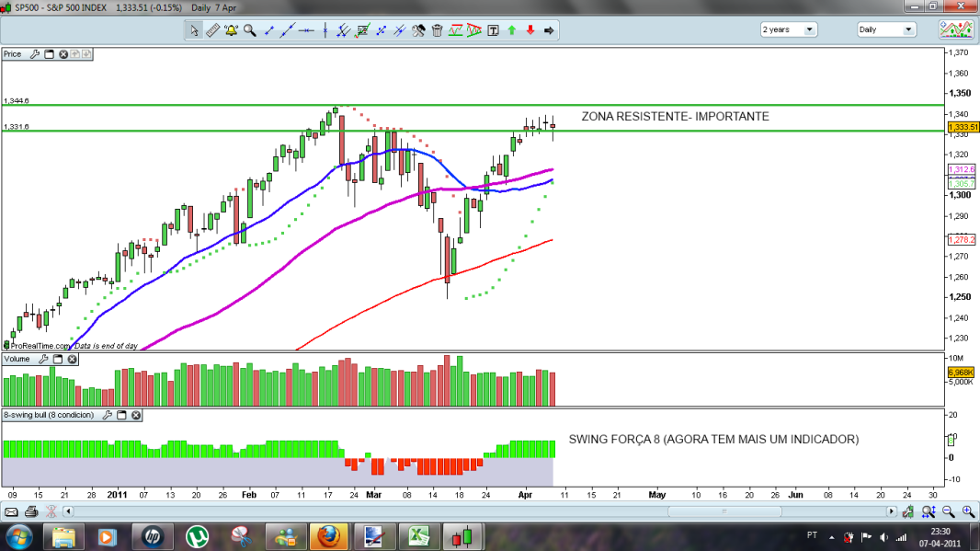Click the 1,312.6 magenta moving average tag

962,169
